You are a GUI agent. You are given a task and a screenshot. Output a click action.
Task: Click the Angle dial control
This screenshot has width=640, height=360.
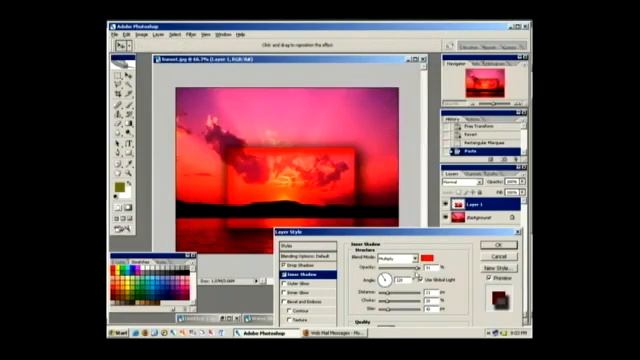pyautogui.click(x=384, y=280)
